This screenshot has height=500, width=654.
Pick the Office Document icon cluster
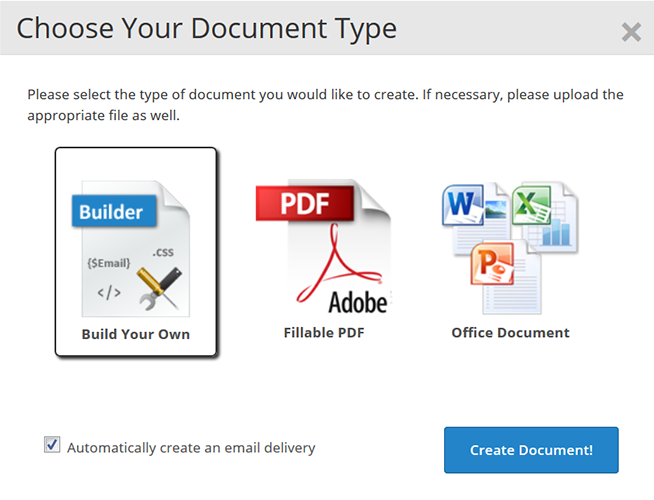click(510, 245)
